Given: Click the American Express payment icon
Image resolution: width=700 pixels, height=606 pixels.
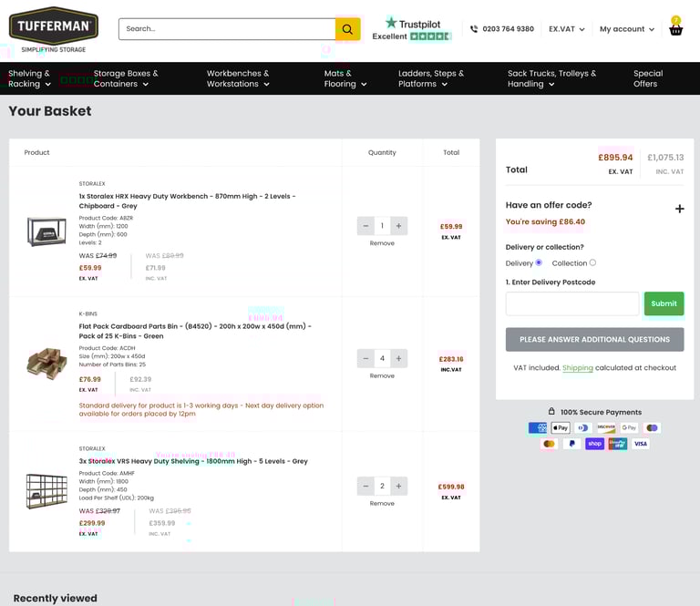Looking at the screenshot, I should click(538, 428).
